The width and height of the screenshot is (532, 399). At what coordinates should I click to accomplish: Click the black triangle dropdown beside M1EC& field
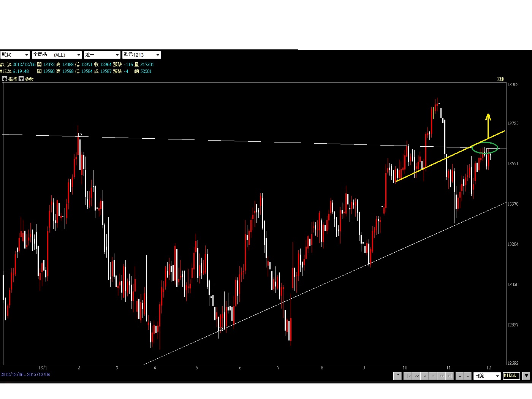(526, 376)
